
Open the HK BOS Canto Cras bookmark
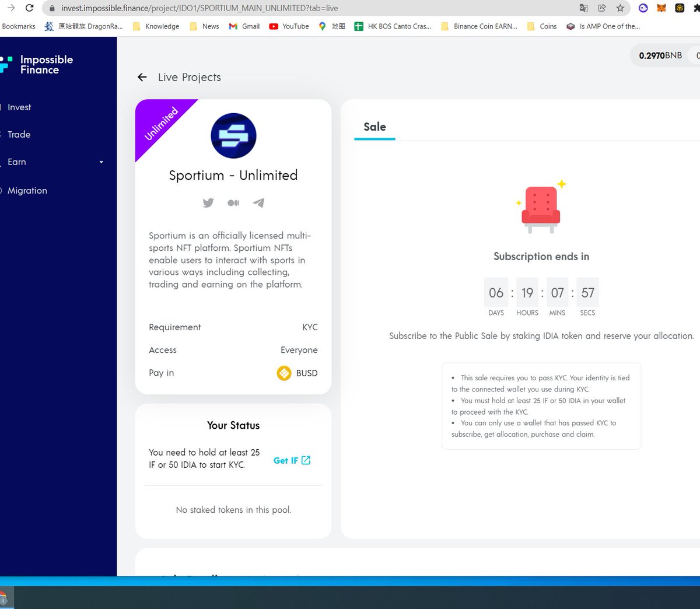(x=393, y=26)
